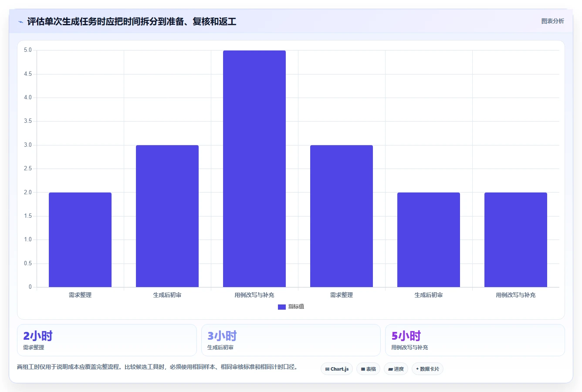Select the 数据卡片 tag pill

click(x=427, y=369)
